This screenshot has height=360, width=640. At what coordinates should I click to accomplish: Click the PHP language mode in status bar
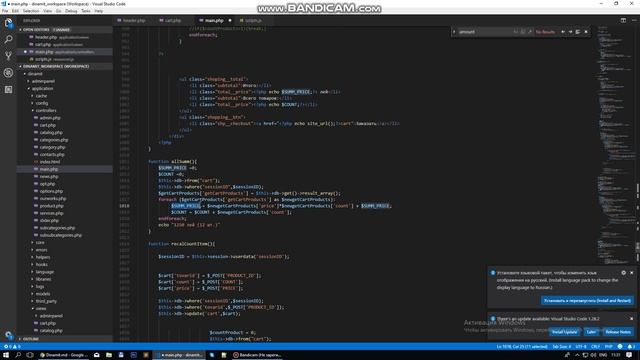(608, 347)
